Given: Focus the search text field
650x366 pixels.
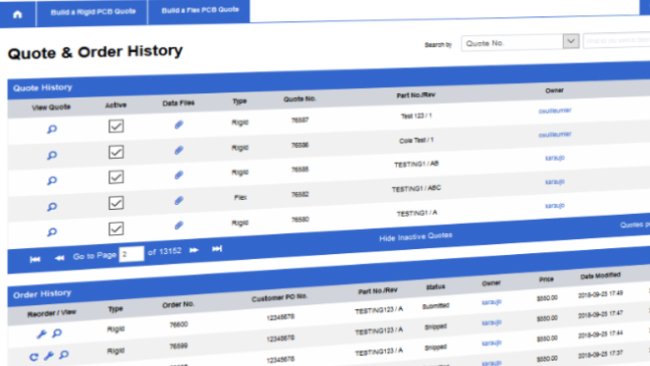Looking at the screenshot, I should point(616,41).
